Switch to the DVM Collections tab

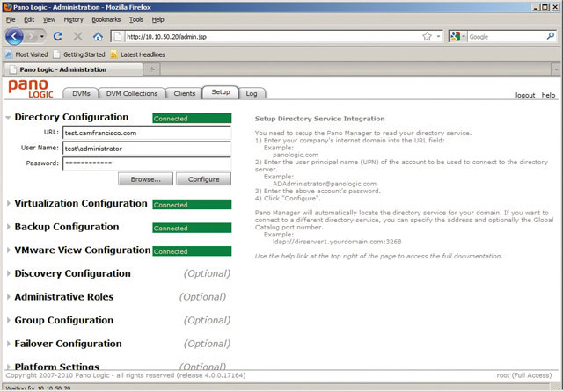pos(132,93)
